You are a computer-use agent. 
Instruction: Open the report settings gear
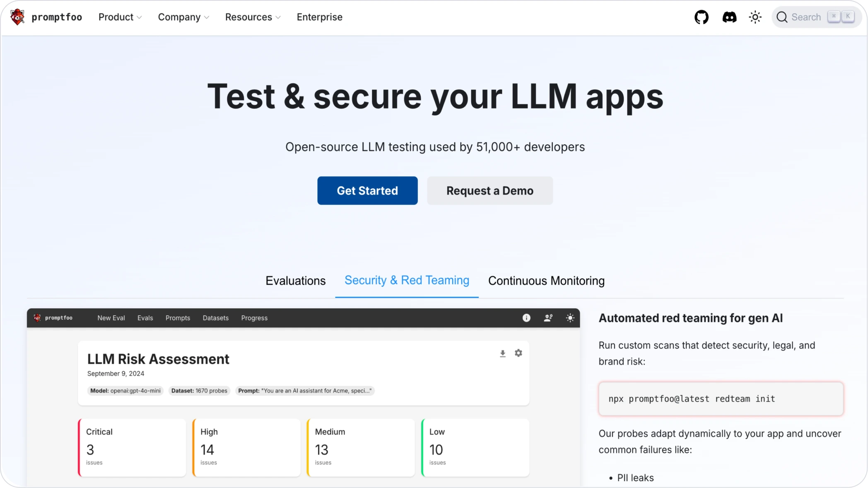518,353
